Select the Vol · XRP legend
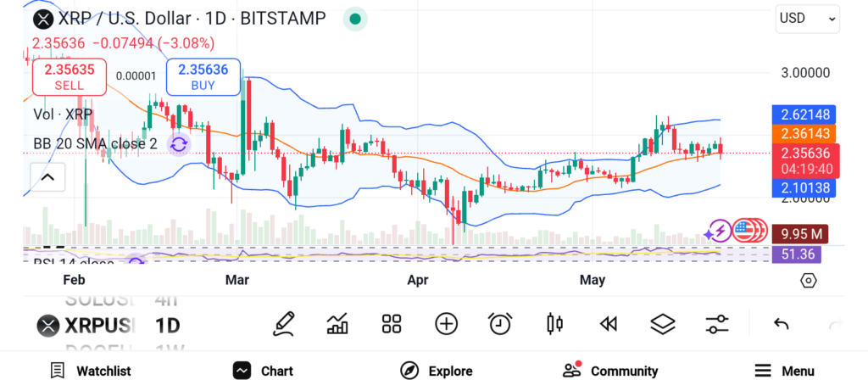Screen dimensions: 868x391 pyautogui.click(x=63, y=115)
